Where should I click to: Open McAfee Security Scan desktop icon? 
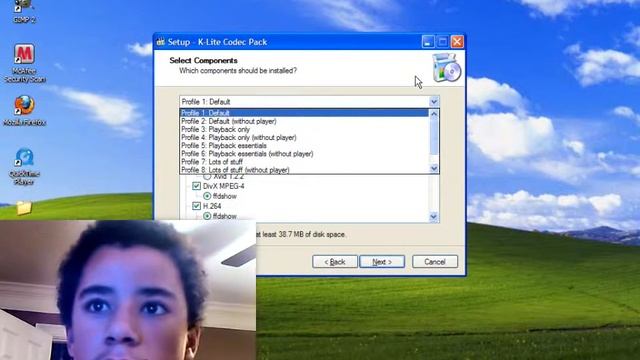pyautogui.click(x=24, y=62)
